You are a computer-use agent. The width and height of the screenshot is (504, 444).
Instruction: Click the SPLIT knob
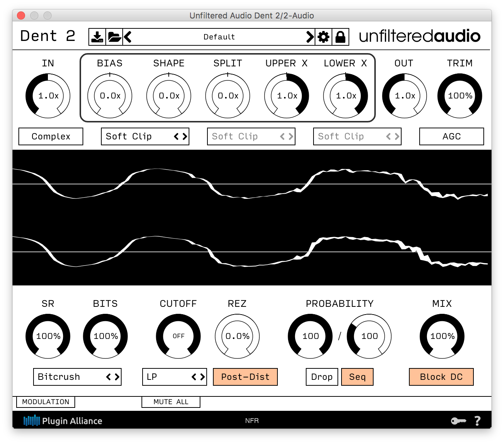pyautogui.click(x=228, y=96)
